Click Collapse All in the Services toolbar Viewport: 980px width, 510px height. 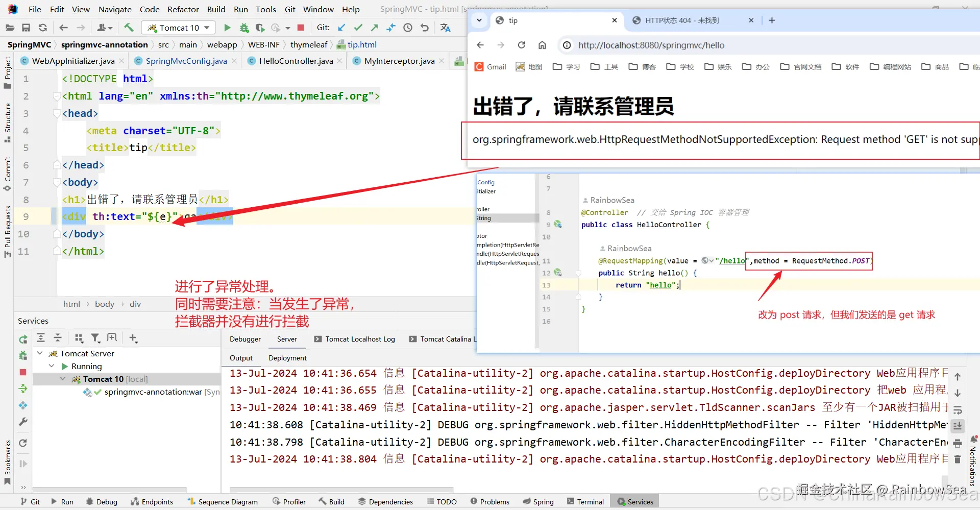(x=58, y=337)
